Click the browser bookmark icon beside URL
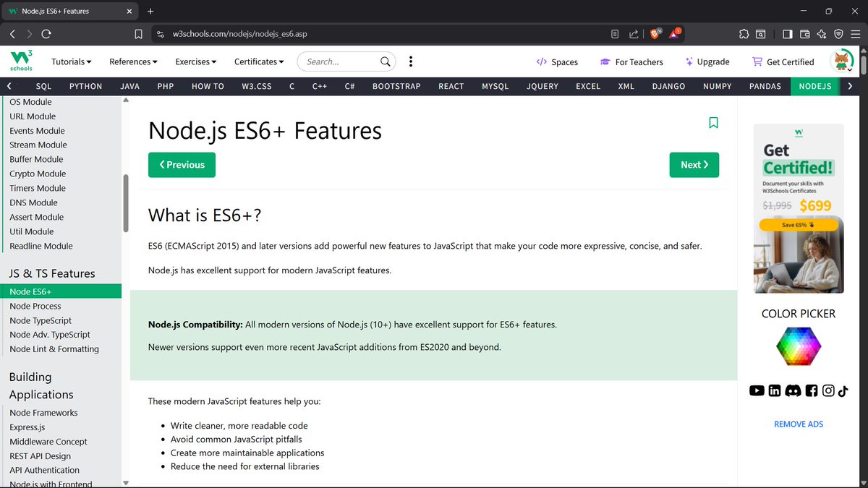This screenshot has width=868, height=488. 138,34
